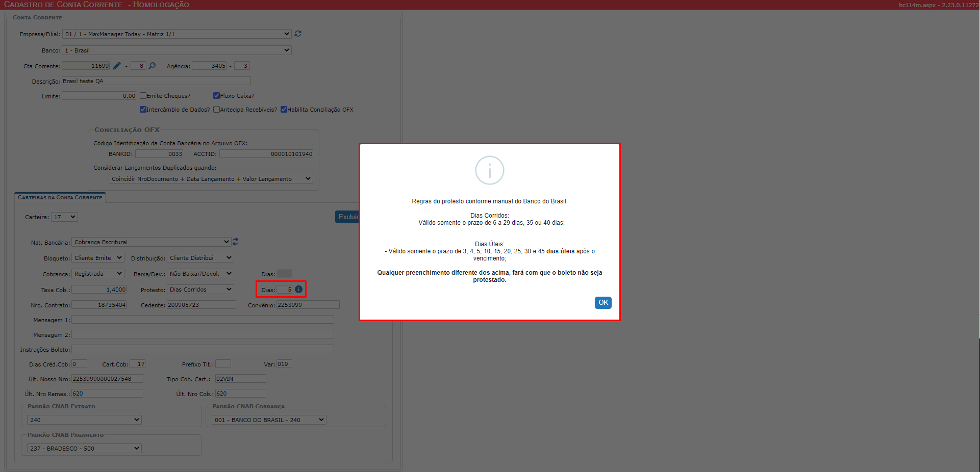Open the Empresa/Filial dropdown
This screenshot has width=980, height=472.
[x=177, y=34]
